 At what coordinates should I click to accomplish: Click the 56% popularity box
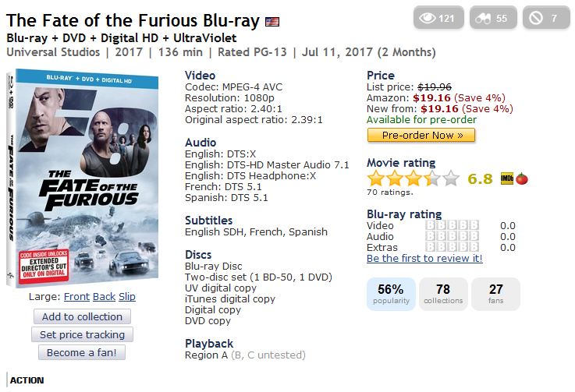click(391, 294)
